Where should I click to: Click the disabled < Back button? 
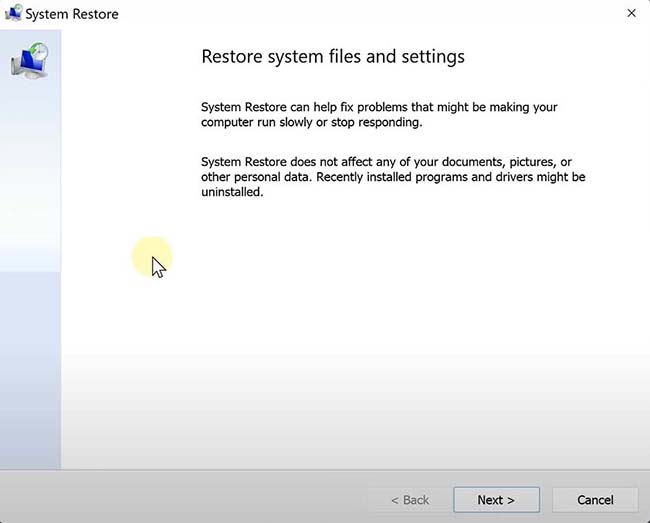tap(410, 500)
